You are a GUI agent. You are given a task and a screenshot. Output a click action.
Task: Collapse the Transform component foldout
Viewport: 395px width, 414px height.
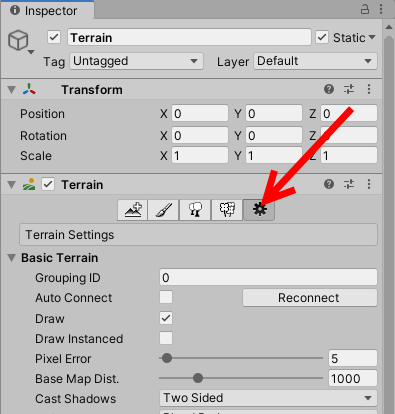pos(12,90)
